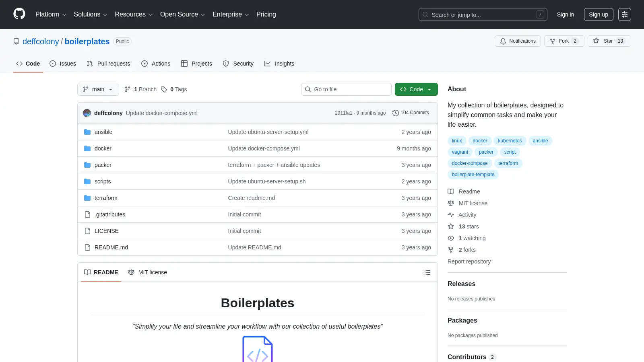This screenshot has width=644, height=362.
Task: View the 1 Branch link
Action: pos(140,89)
